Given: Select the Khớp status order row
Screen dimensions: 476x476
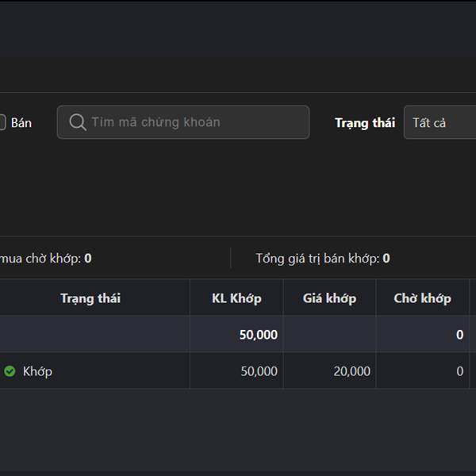Looking at the screenshot, I should point(238,370).
